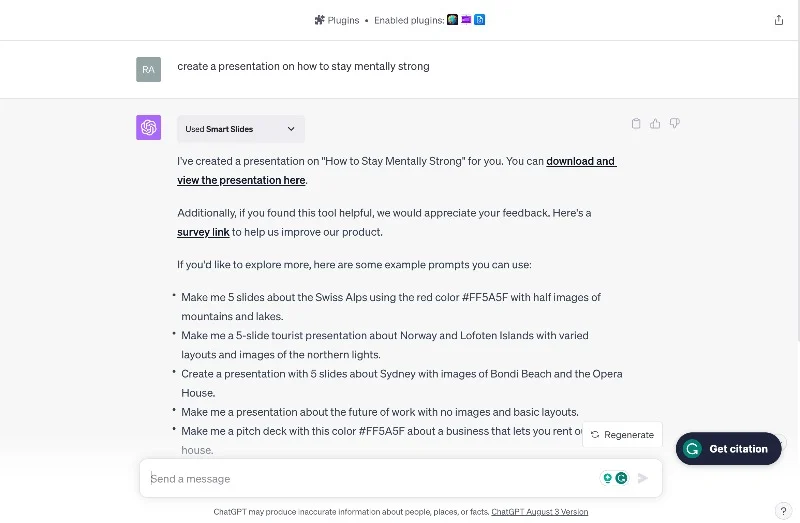Click the share chat icon
The image size is (800, 523).
pos(779,20)
